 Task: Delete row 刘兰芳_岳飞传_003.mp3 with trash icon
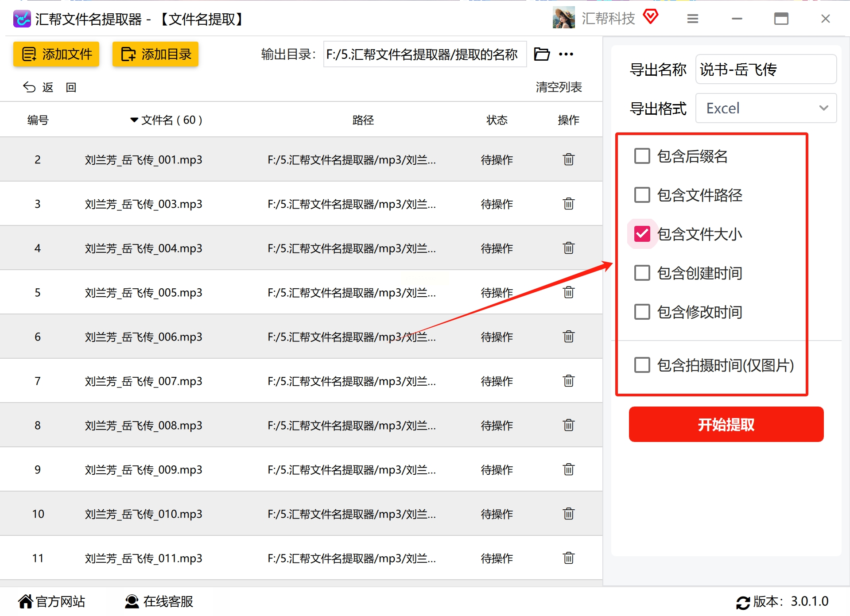point(569,204)
